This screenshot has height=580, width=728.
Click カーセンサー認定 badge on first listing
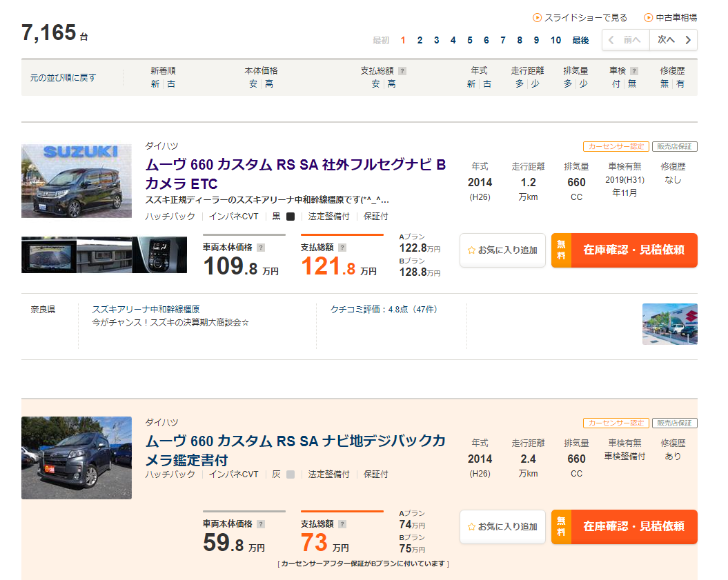pyautogui.click(x=616, y=147)
